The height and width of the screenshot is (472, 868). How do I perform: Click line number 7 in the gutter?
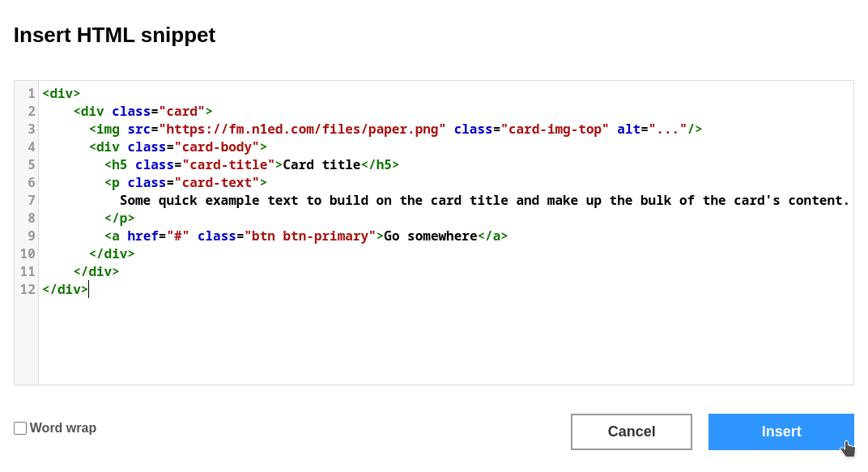(30, 200)
